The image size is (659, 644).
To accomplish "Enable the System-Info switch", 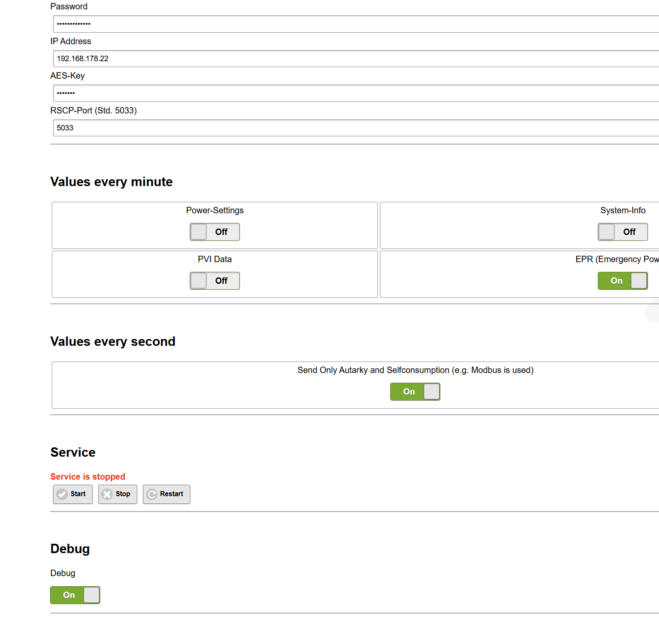I will [622, 232].
